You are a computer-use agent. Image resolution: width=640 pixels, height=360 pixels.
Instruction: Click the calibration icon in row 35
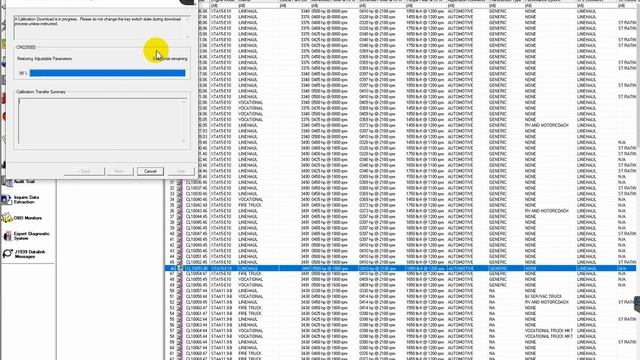pyautogui.click(x=180, y=205)
